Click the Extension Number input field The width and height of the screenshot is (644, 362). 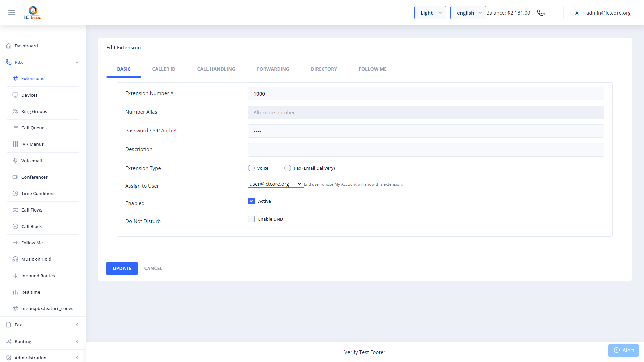[x=426, y=94]
